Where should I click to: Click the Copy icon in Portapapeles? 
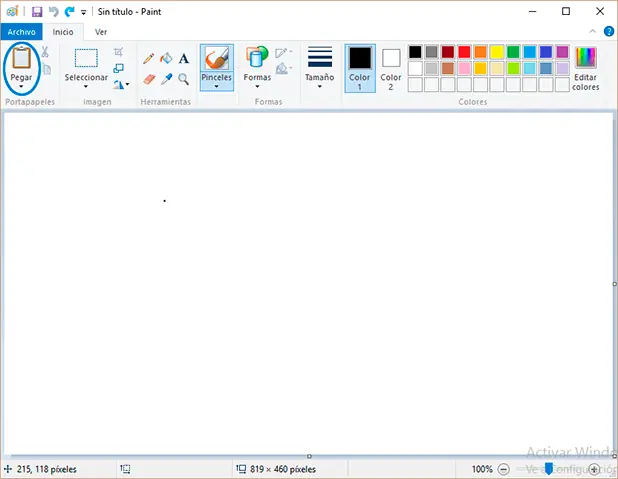[x=47, y=69]
